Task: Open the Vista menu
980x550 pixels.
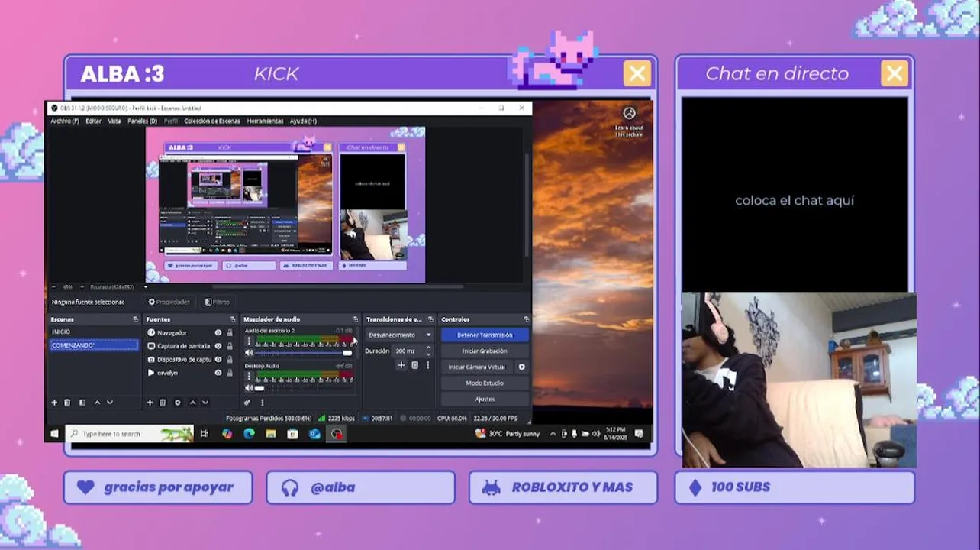Action: point(114,121)
